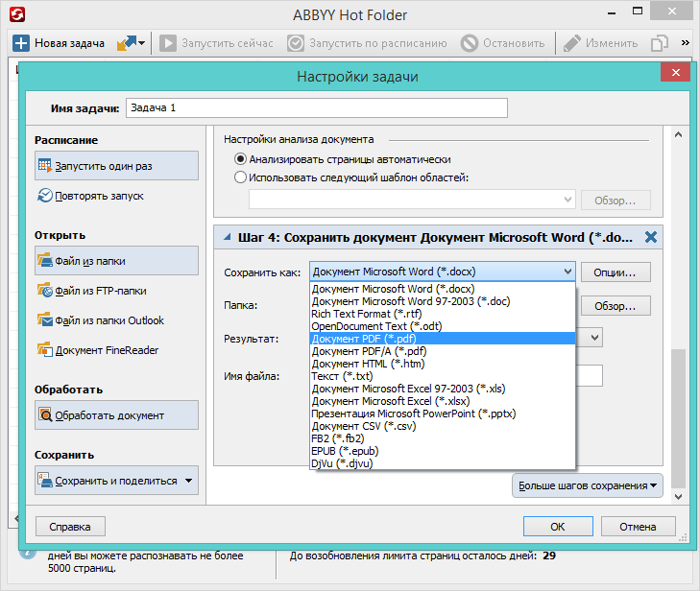The width and height of the screenshot is (700, 591).
Task: Choose File from folder open option
Action: point(116,261)
